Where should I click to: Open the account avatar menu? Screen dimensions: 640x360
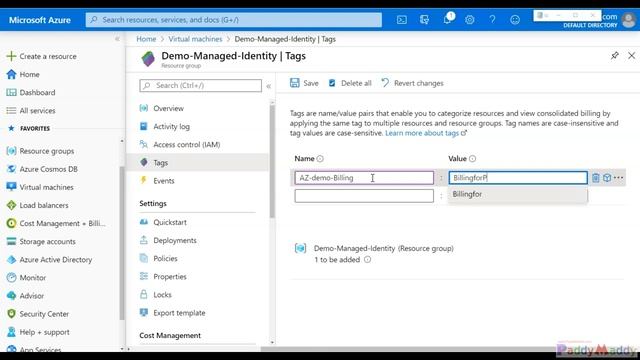629,20
